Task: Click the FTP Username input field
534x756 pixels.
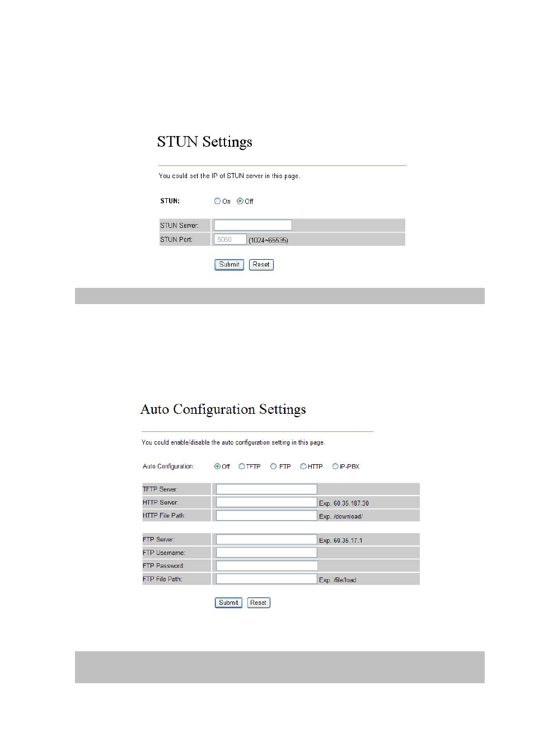Action: coord(266,553)
